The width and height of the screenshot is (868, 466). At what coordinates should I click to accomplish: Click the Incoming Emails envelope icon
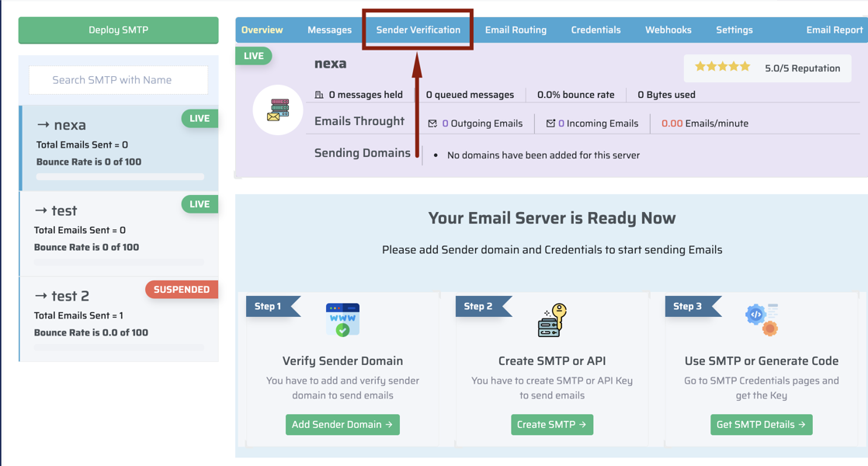tap(550, 123)
